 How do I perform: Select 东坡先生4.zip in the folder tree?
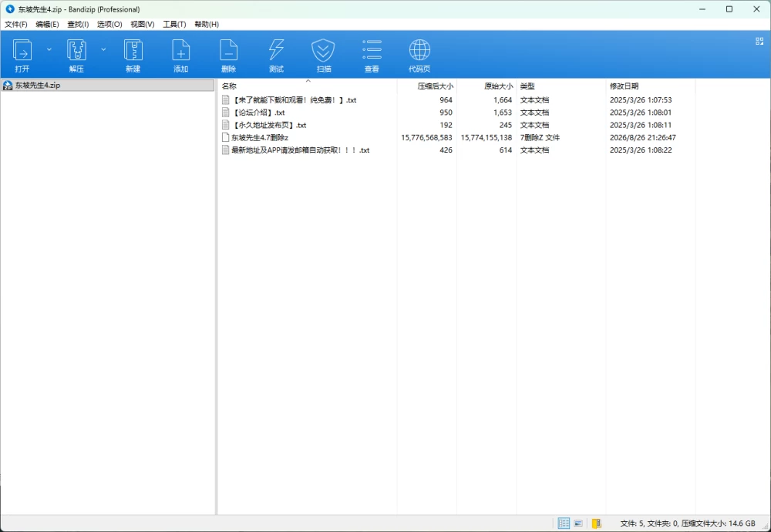[108, 85]
